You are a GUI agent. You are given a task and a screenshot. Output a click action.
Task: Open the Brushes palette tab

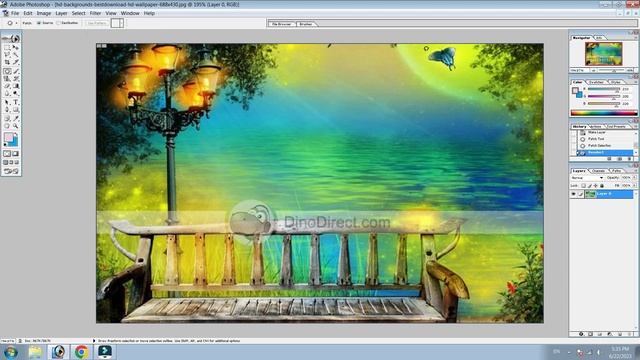(306, 24)
